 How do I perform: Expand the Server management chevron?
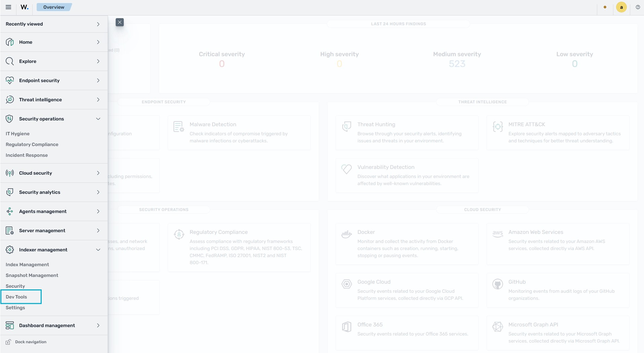click(x=98, y=231)
